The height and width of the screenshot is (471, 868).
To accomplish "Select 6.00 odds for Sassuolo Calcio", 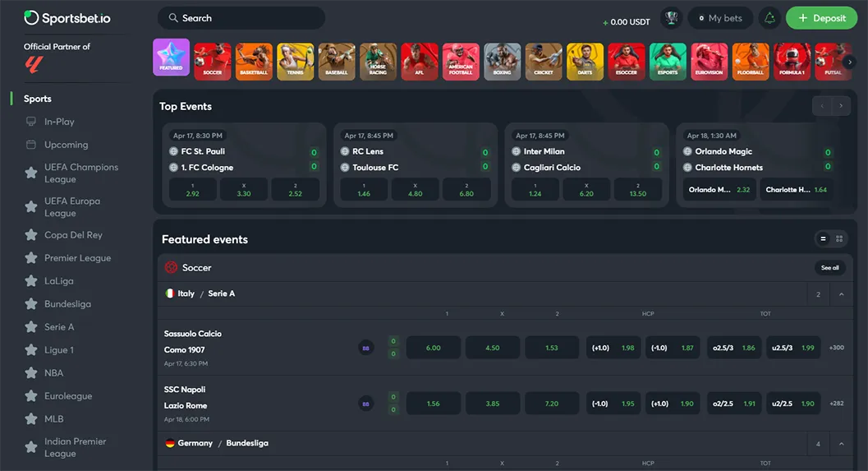I will click(434, 348).
